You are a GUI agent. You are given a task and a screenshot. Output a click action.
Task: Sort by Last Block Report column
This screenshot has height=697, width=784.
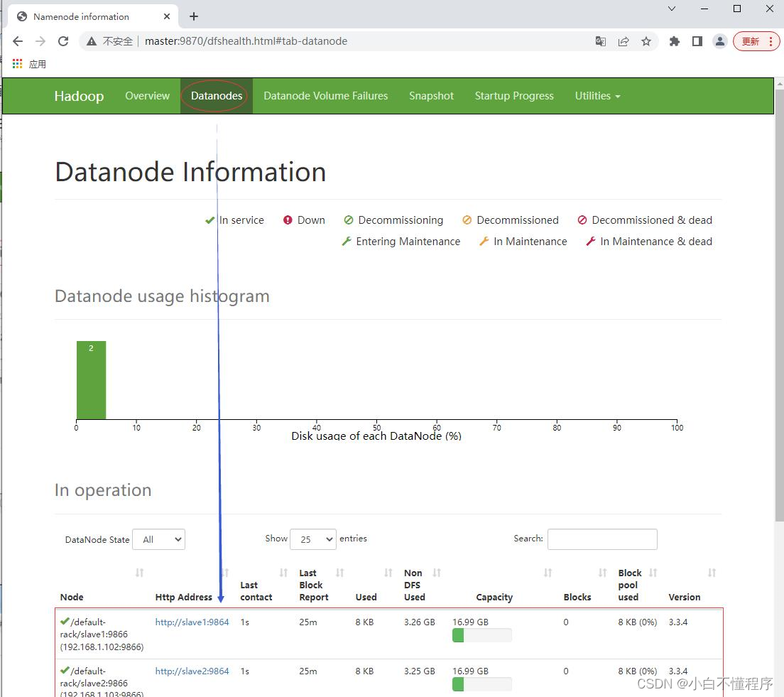340,573
